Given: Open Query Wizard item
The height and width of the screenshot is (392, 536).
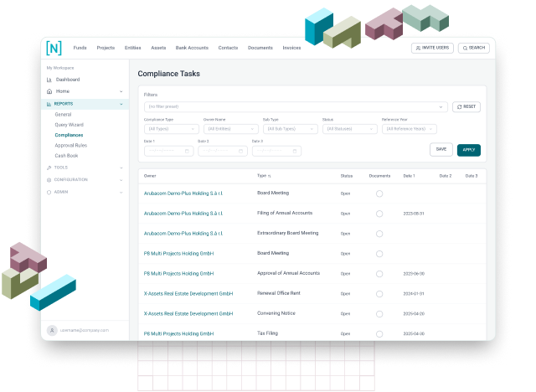Looking at the screenshot, I should click(69, 125).
